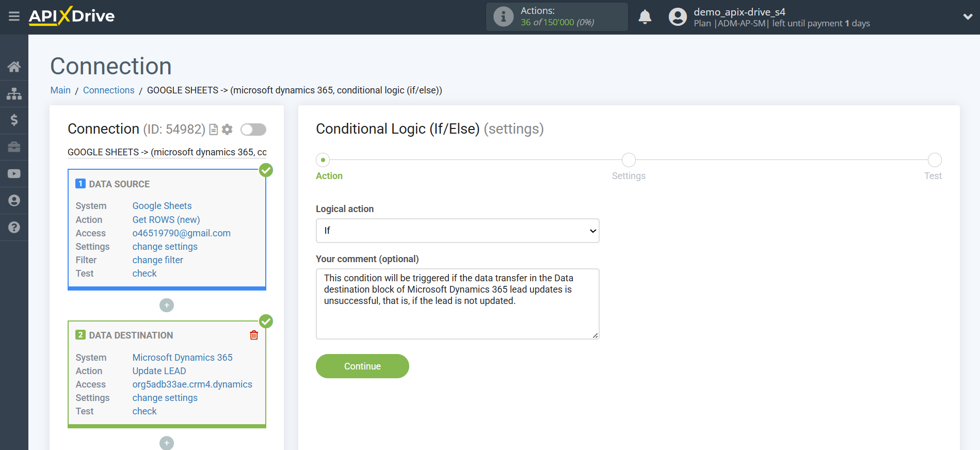980x450 pixels.
Task: Open the Logical action dropdown
Action: [457, 231]
